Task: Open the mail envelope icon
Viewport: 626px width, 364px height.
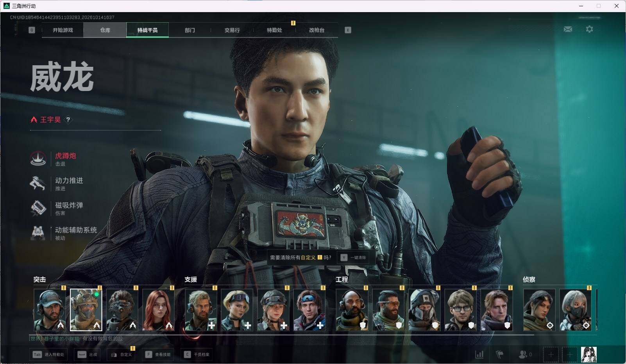Action: tap(568, 29)
